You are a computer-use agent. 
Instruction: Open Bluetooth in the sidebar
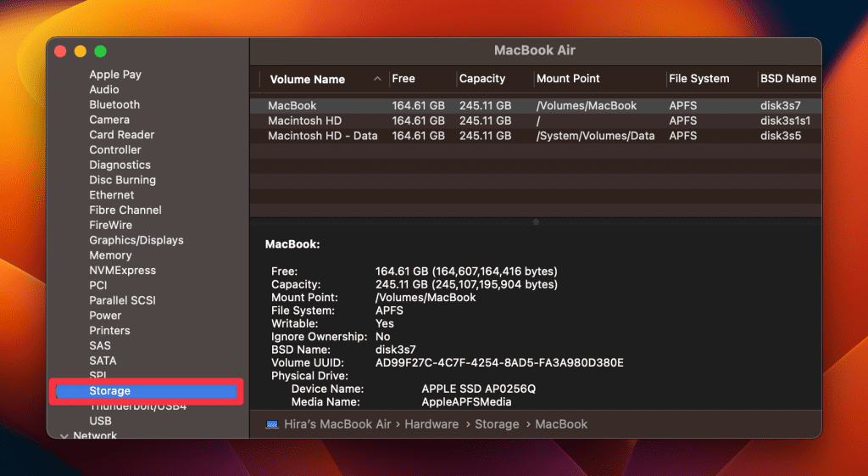(x=114, y=104)
